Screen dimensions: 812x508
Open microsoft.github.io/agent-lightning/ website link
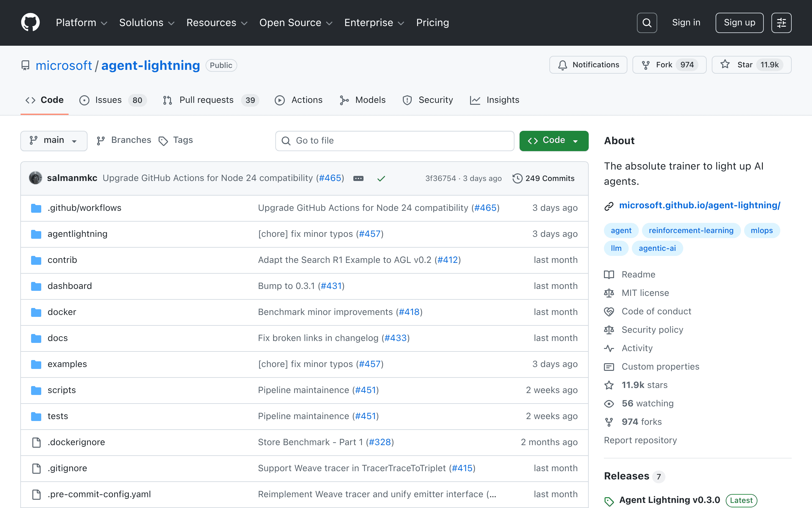[x=700, y=205]
